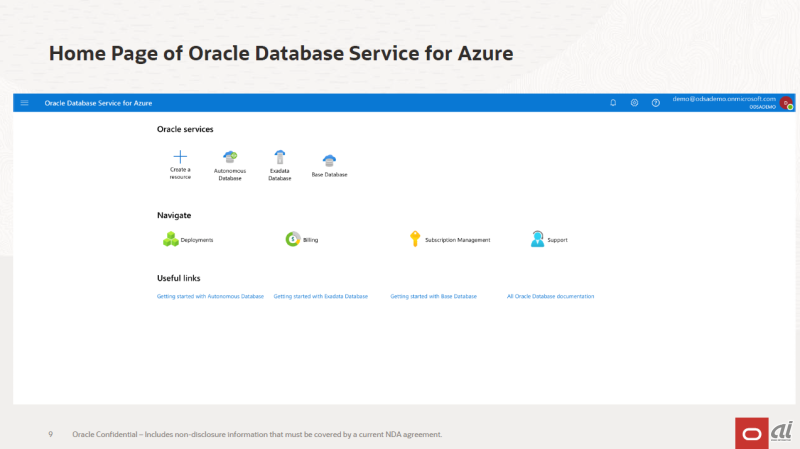
Task: Open Getting started with Autonomous Database link
Action: coord(210,297)
